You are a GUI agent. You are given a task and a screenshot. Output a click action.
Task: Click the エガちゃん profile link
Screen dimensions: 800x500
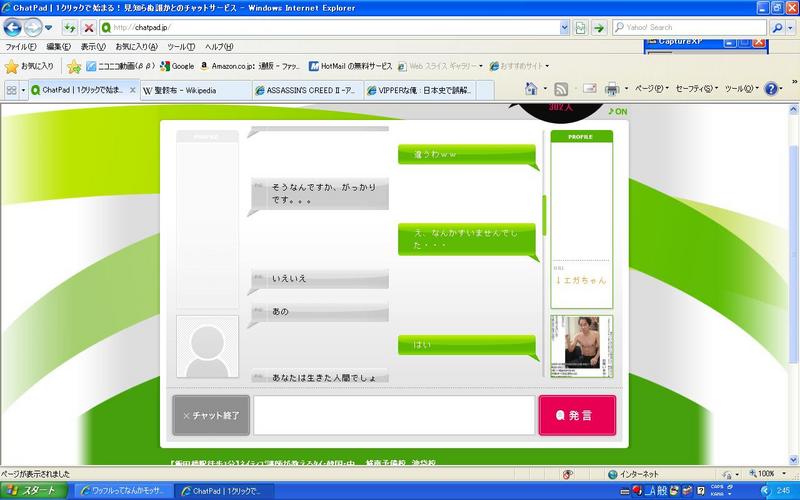[x=581, y=280]
